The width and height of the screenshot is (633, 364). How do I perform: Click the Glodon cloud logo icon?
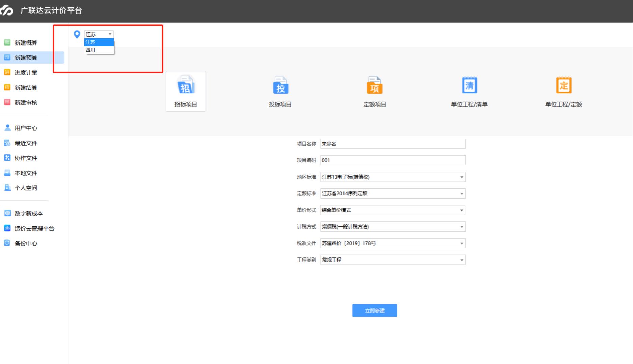(x=7, y=10)
